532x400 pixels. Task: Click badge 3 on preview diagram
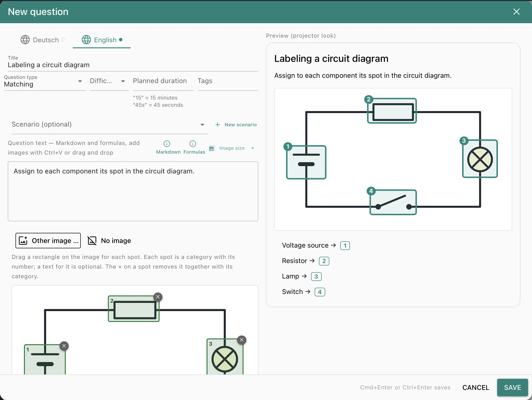click(464, 141)
